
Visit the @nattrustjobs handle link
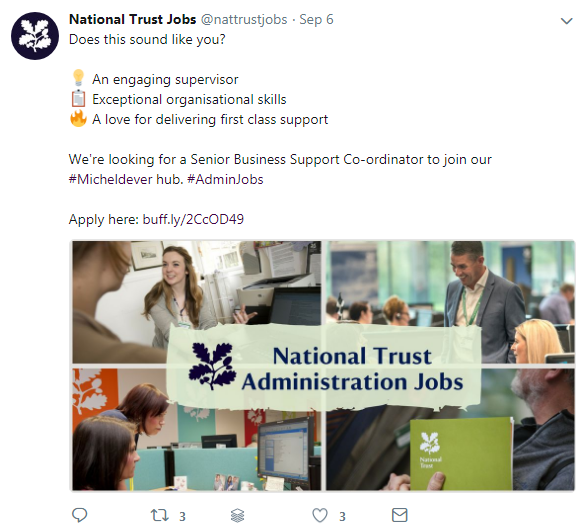point(244,19)
